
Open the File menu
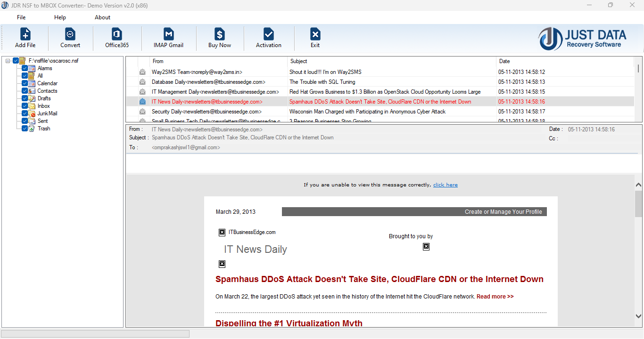tap(21, 17)
